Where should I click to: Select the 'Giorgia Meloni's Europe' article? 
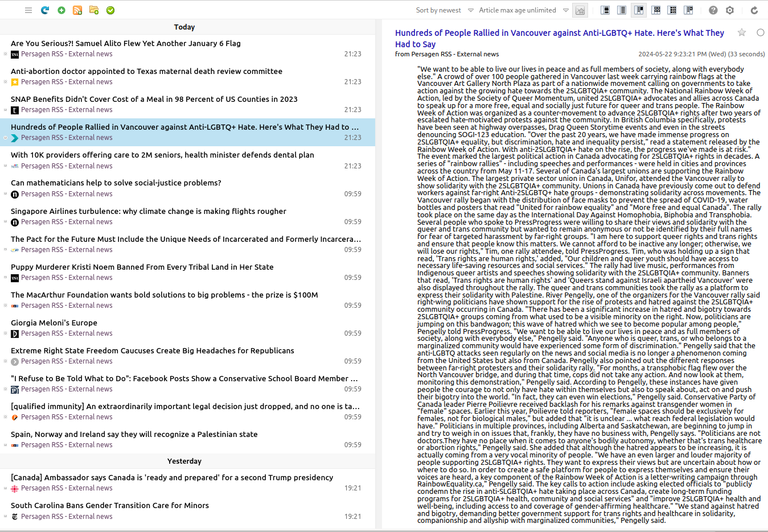[x=54, y=323]
